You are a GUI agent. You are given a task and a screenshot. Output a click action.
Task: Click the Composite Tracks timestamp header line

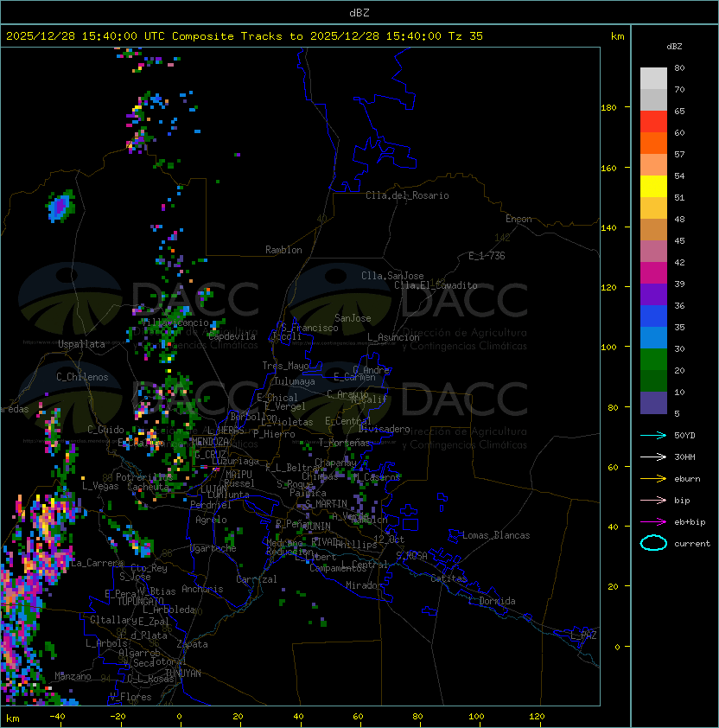(x=245, y=36)
